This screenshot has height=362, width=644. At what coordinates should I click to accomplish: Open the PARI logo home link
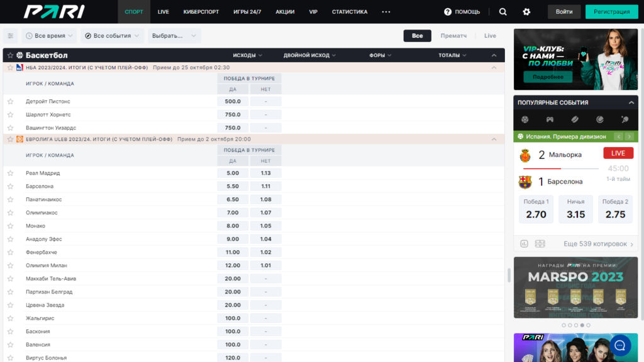(x=54, y=11)
